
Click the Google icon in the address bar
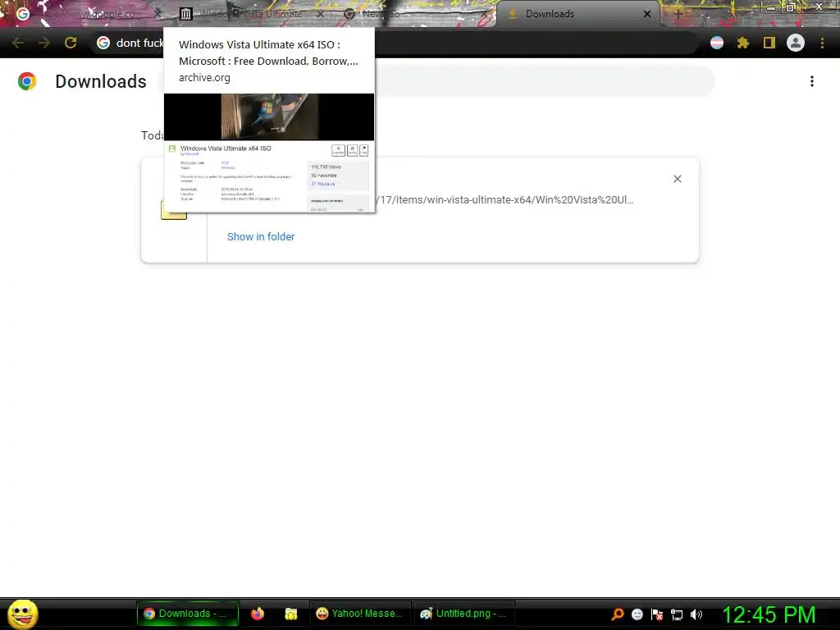[103, 43]
